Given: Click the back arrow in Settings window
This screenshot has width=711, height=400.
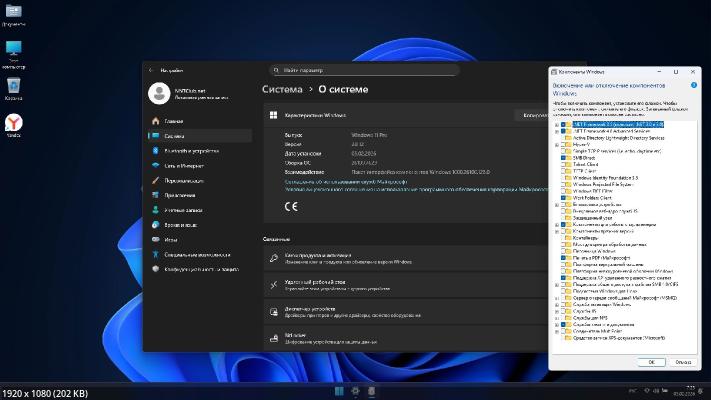Looking at the screenshot, I should [150, 71].
